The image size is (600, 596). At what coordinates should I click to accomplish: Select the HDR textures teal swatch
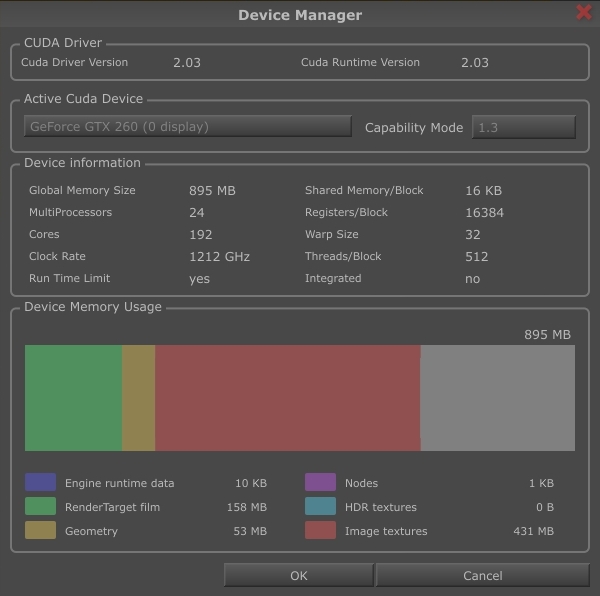tap(320, 507)
